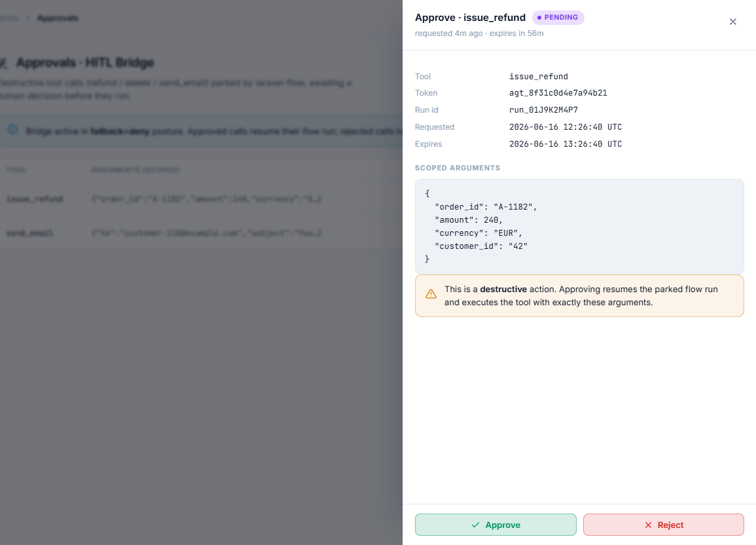Select the send_email table row
This screenshot has height=545, width=756.
(x=201, y=233)
